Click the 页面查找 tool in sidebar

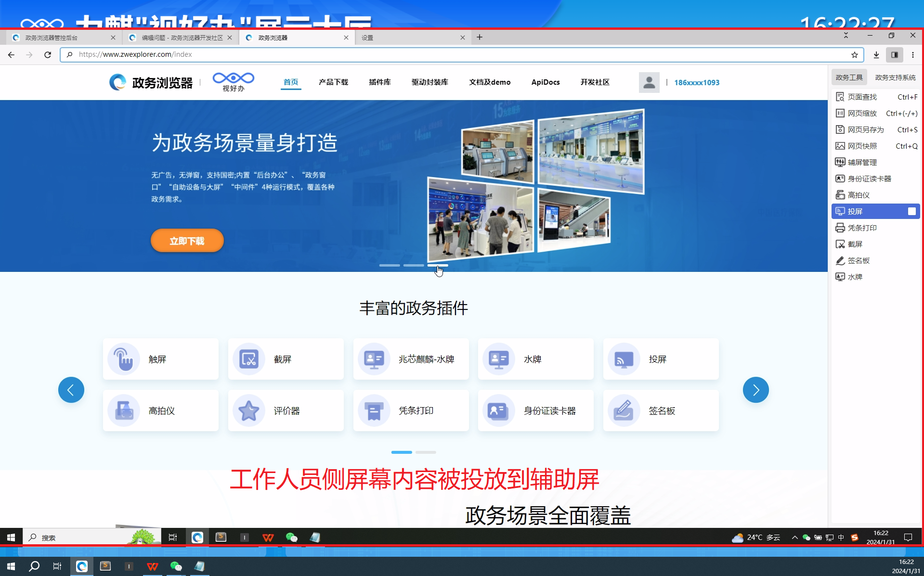coord(876,97)
